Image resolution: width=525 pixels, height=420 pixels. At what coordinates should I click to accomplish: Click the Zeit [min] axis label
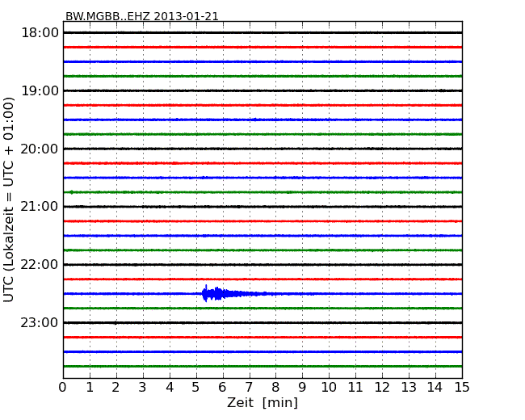(x=262, y=402)
